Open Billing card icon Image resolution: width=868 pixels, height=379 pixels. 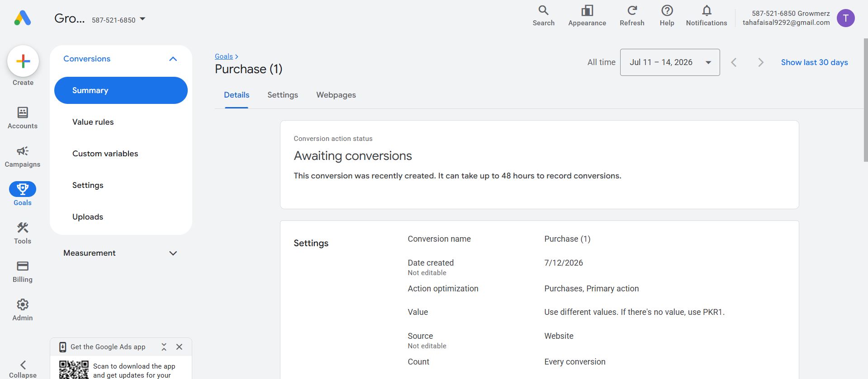23,266
